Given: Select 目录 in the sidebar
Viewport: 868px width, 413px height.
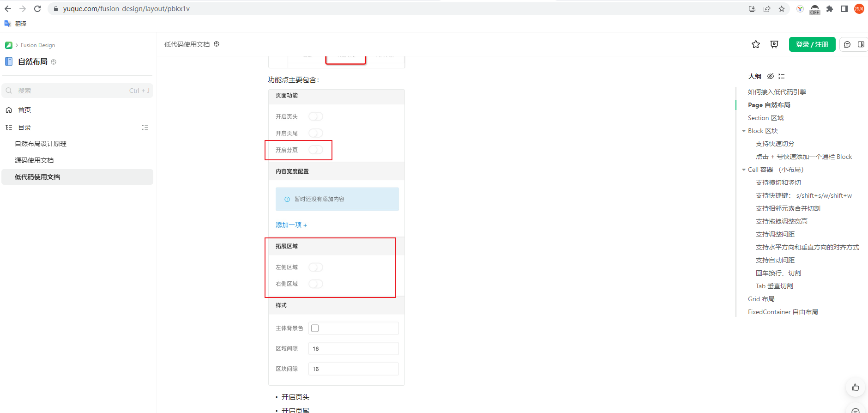Looking at the screenshot, I should pos(24,128).
